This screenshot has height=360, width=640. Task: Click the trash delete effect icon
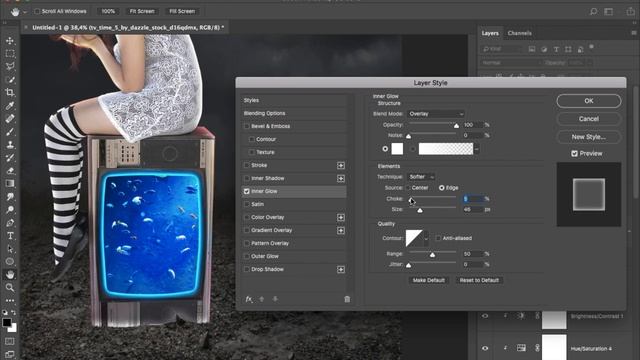347,299
